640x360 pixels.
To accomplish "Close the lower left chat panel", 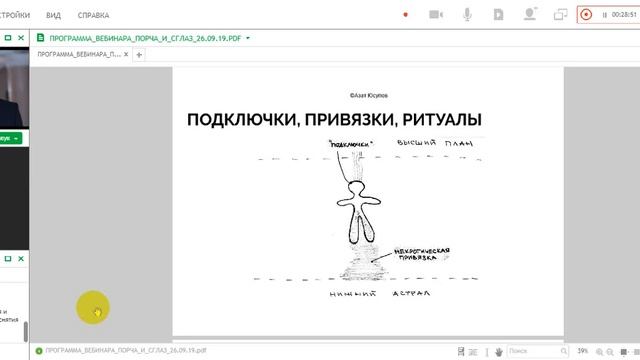I will pyautogui.click(x=21, y=258).
